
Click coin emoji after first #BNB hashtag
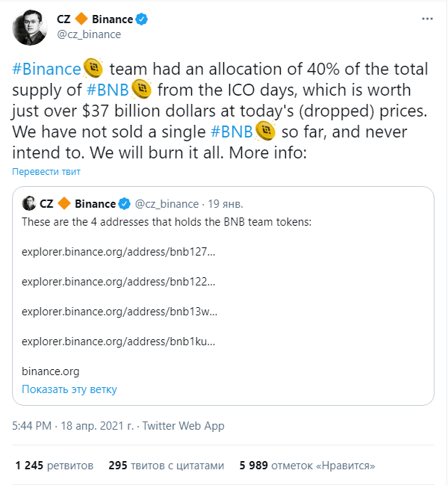click(x=142, y=89)
